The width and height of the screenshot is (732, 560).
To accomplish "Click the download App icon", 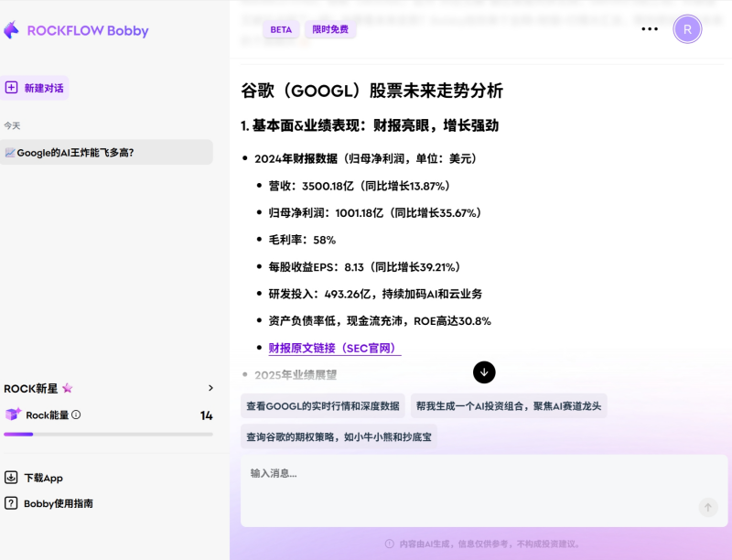I will coord(11,478).
